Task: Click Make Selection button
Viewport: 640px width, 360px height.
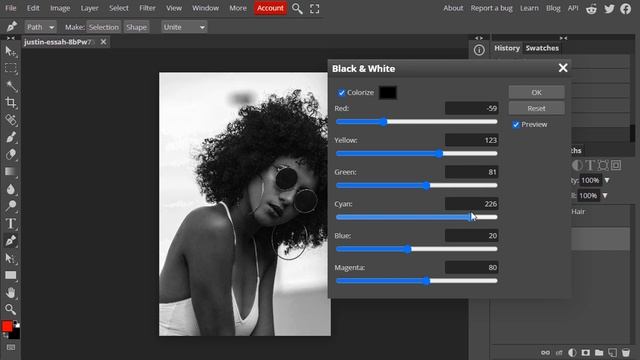Action: [x=103, y=27]
